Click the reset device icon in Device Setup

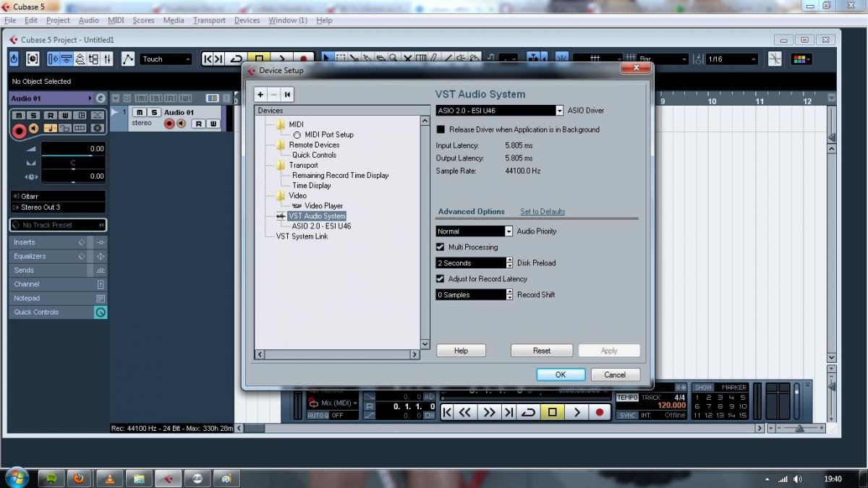(x=287, y=95)
